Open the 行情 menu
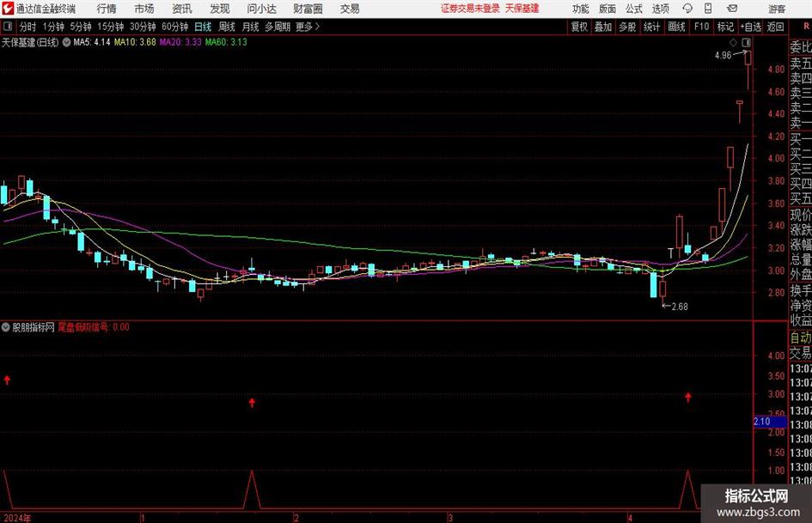 coord(107,9)
